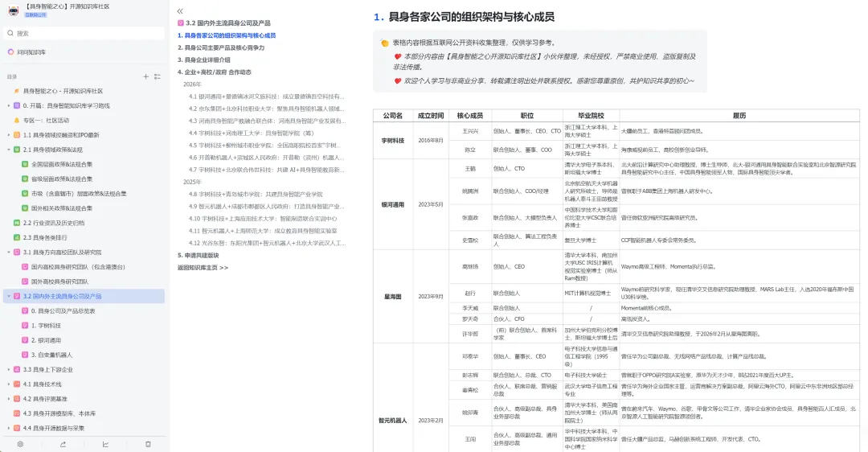Screen dimensions: 868x452
Task: Open 省级层面政策&法规合集 page
Action: pyautogui.click(x=61, y=179)
